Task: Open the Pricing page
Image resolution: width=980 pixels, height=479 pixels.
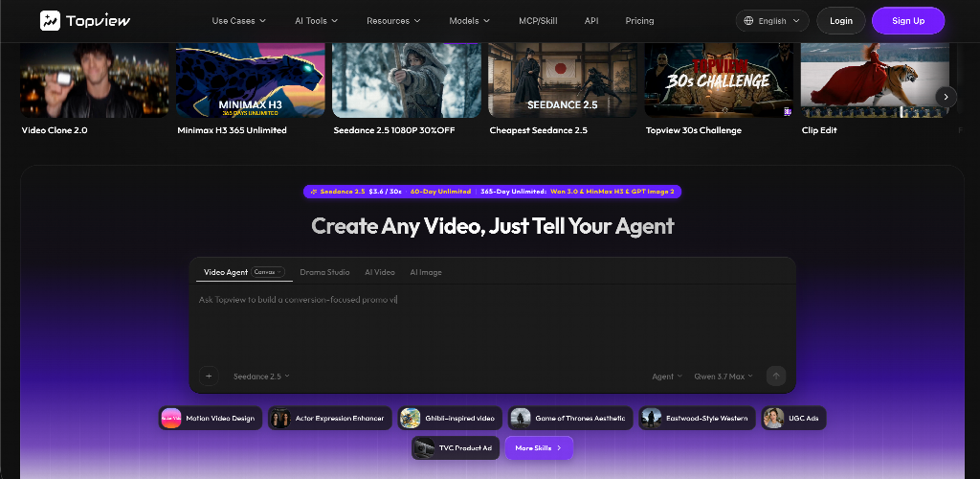Action: (639, 21)
